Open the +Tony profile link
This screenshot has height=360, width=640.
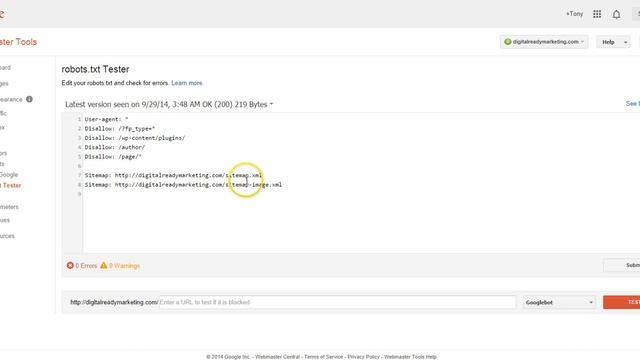click(x=574, y=14)
